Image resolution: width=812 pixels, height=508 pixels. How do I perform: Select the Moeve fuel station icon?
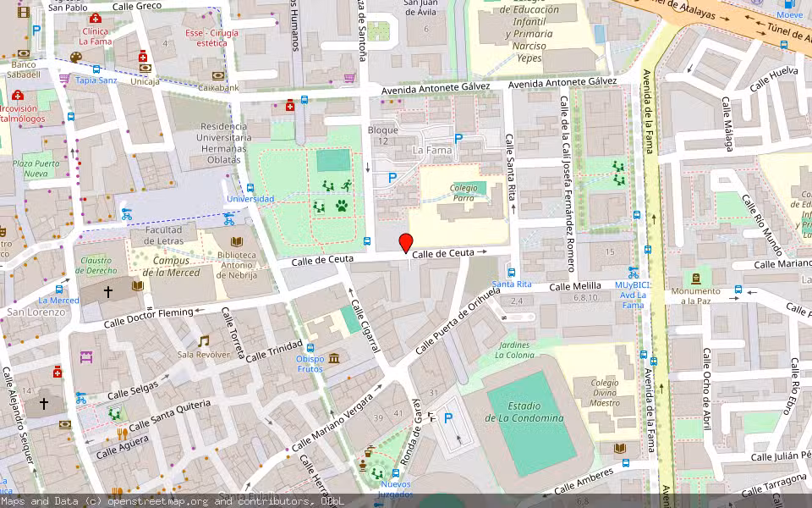tap(789, 3)
